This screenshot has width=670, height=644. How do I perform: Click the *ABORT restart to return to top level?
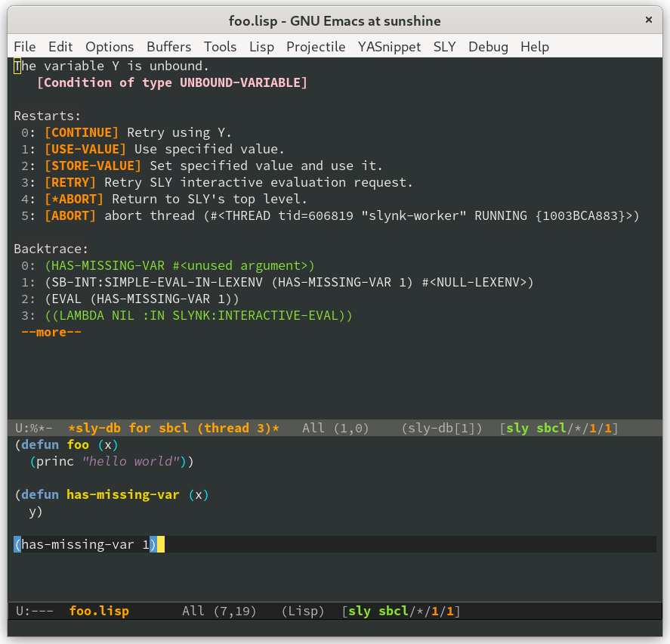click(74, 200)
